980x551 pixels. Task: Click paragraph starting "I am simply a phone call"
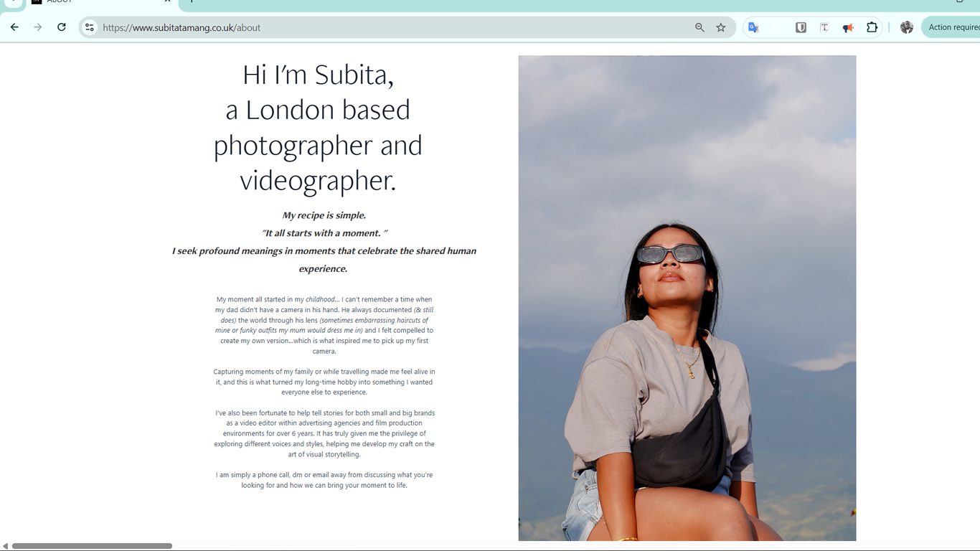[324, 480]
